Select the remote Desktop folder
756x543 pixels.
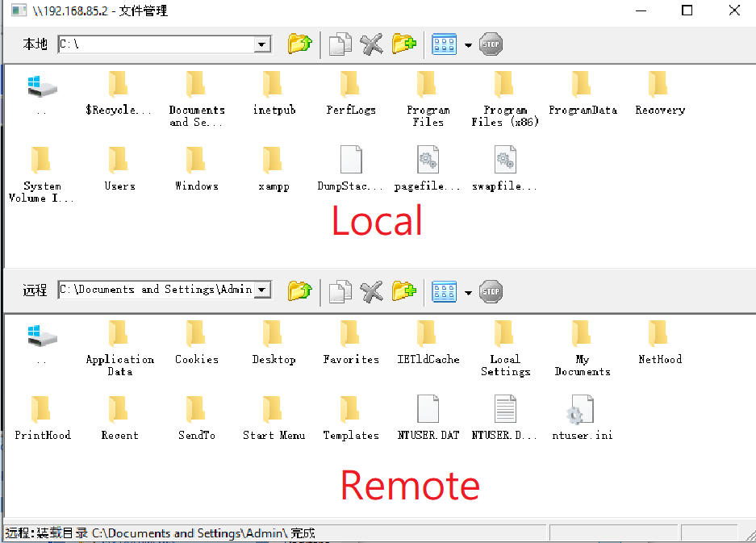tap(274, 340)
